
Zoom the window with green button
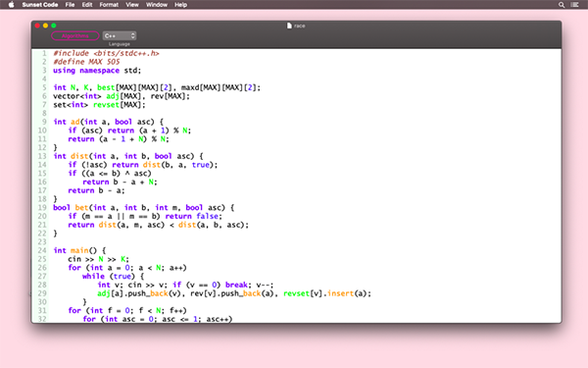click(54, 26)
